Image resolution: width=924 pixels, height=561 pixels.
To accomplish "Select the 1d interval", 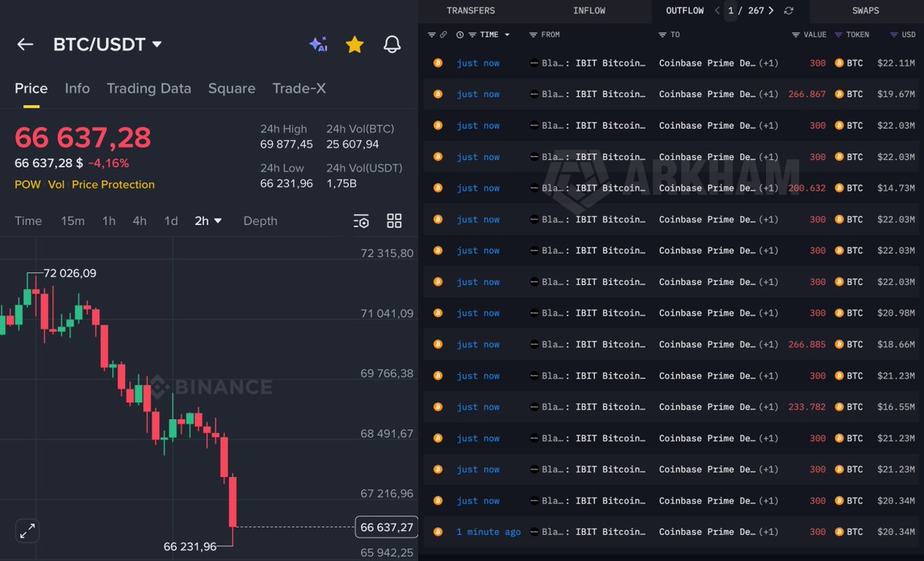I will [171, 221].
